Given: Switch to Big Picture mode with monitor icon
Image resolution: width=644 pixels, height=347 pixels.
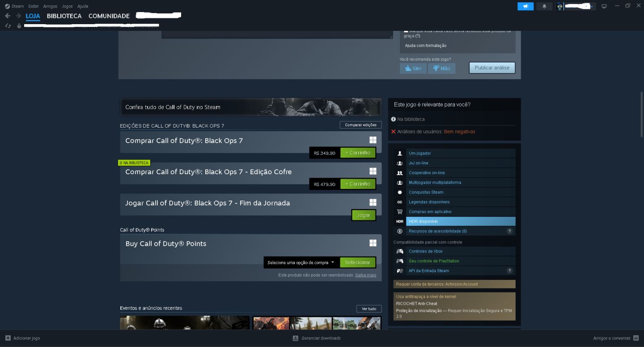Looking at the screenshot, I should tap(604, 6).
